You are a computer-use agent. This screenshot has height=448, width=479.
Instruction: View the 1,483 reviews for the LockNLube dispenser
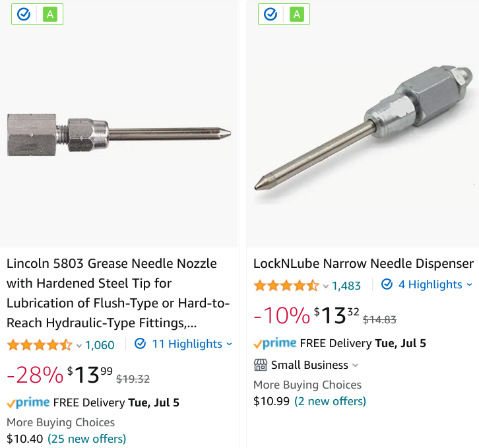[x=346, y=285]
